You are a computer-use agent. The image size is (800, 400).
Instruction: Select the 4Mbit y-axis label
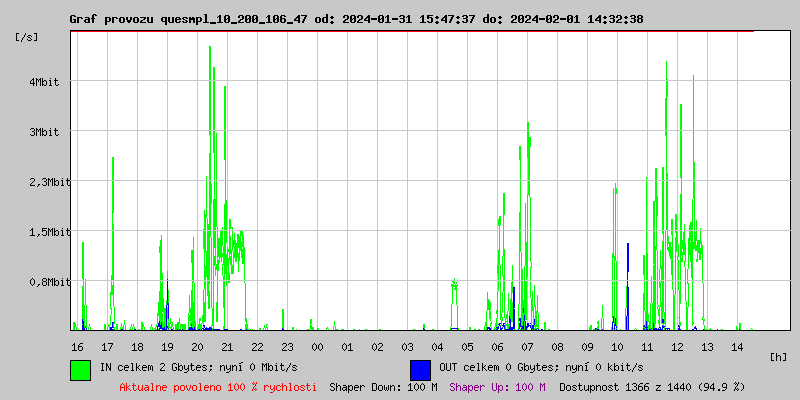coord(44,82)
